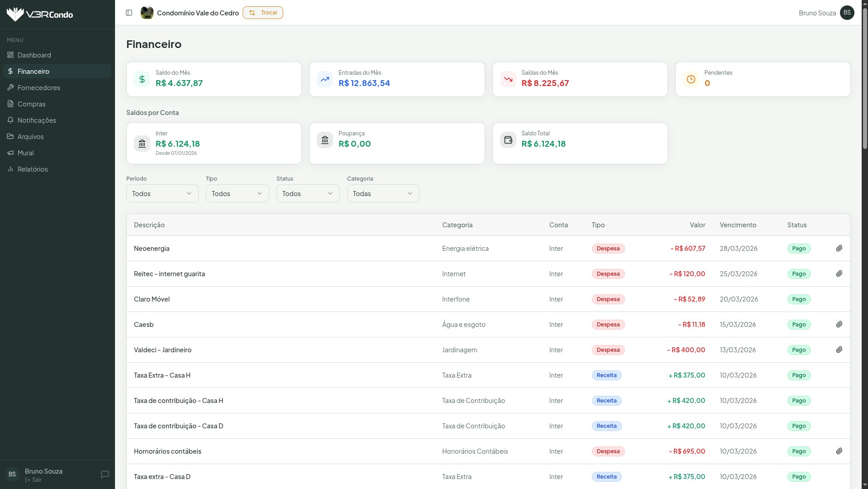The height and width of the screenshot is (489, 868).
Task: Click the chat bubble icon beside Bruno Souza
Action: (105, 474)
